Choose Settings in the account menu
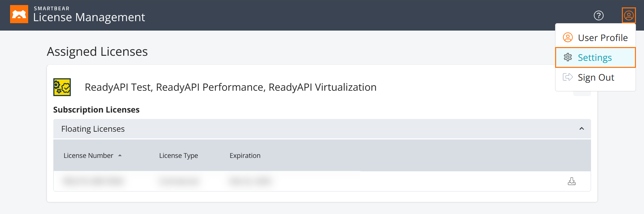 [595, 58]
